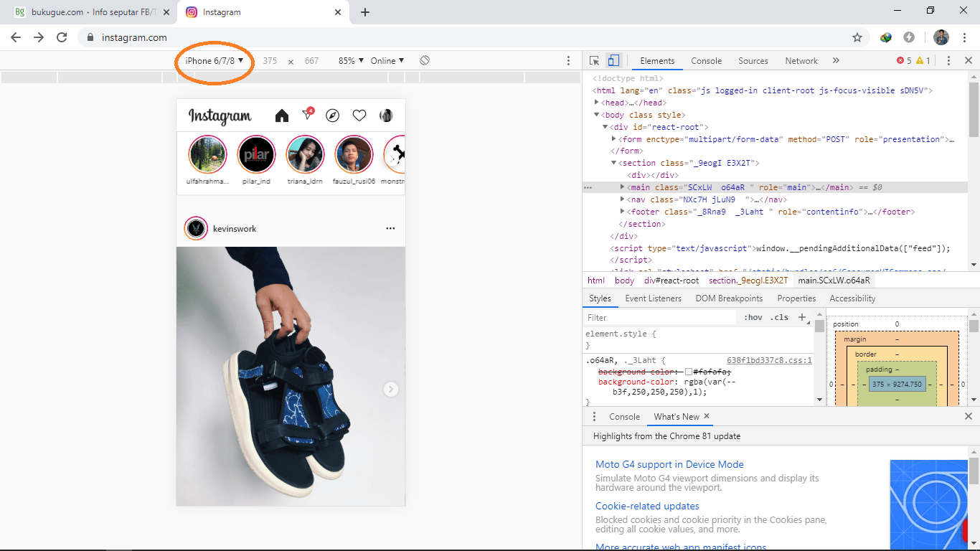The image size is (980, 551).
Task: Select the Elements tab
Action: click(x=657, y=61)
